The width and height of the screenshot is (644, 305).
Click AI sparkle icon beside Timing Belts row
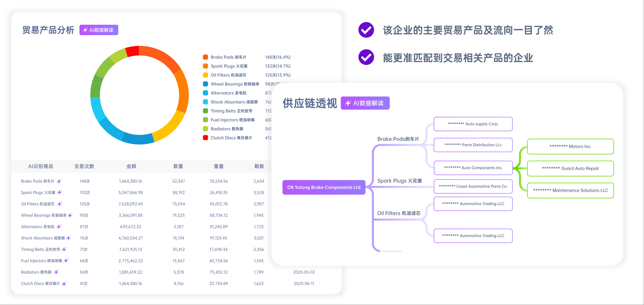coord(64,249)
